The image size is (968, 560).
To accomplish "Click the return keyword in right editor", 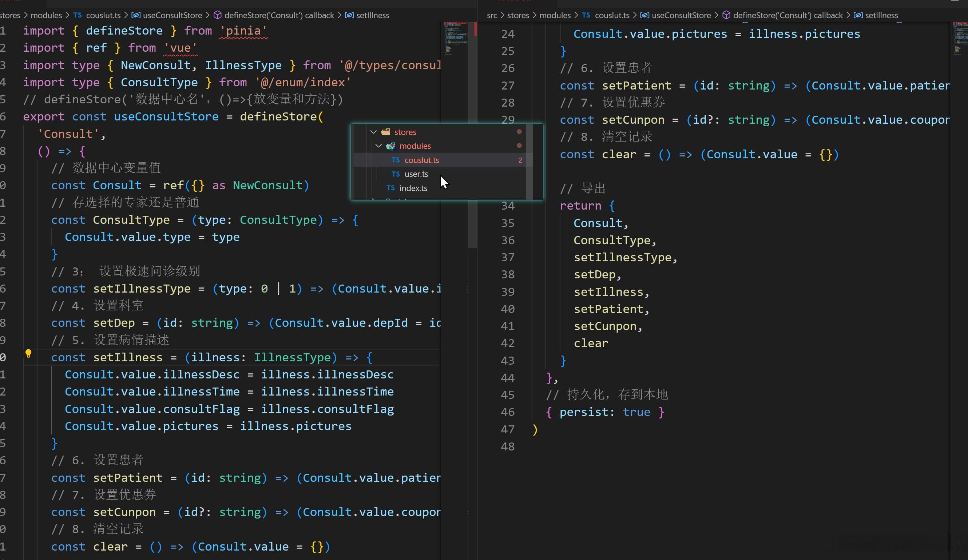I will [580, 206].
